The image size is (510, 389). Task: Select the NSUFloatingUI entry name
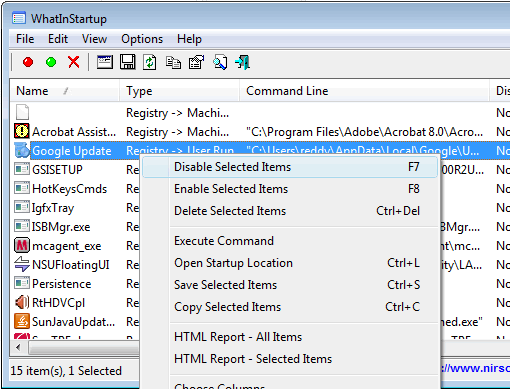pos(71,265)
